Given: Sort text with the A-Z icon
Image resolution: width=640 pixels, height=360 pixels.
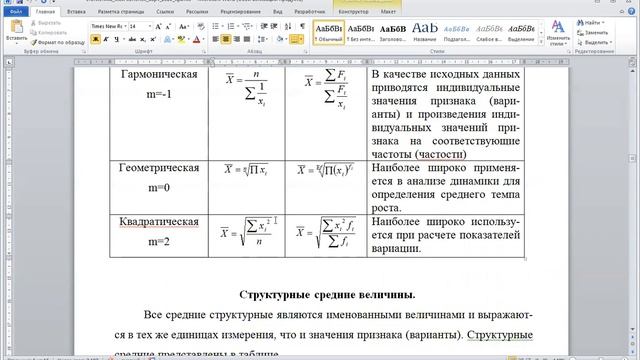Looking at the screenshot, I should point(288,27).
